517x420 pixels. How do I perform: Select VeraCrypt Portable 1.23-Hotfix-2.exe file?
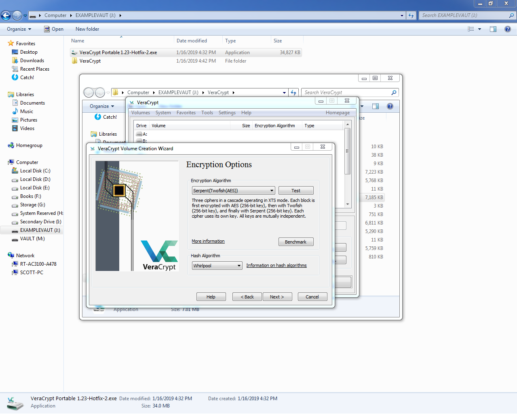[x=186, y=52]
